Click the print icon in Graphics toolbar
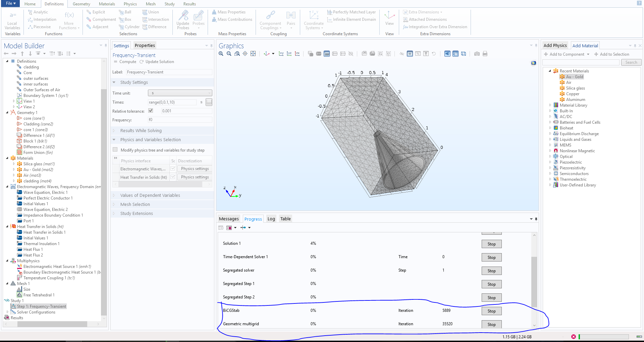 (x=485, y=54)
